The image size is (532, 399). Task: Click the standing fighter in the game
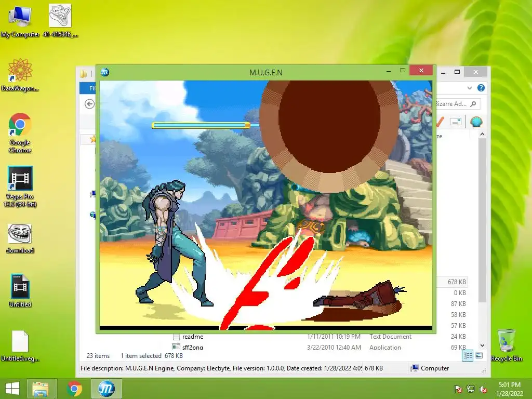pyautogui.click(x=175, y=243)
